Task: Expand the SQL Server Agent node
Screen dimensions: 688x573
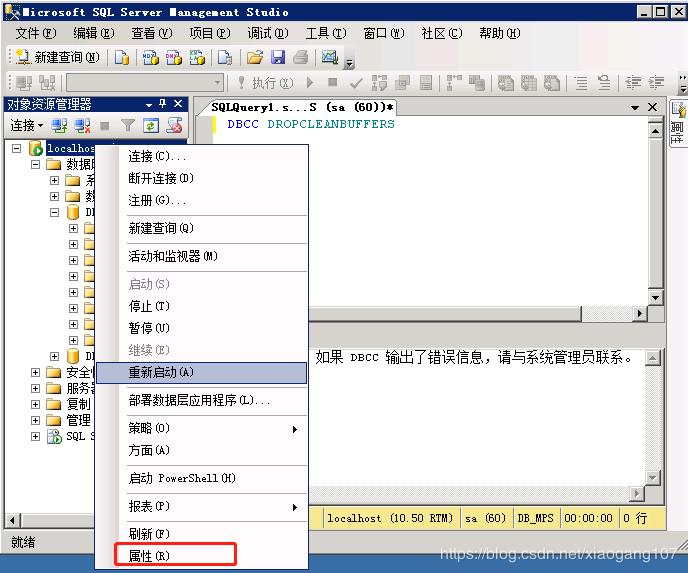Action: [x=36, y=437]
